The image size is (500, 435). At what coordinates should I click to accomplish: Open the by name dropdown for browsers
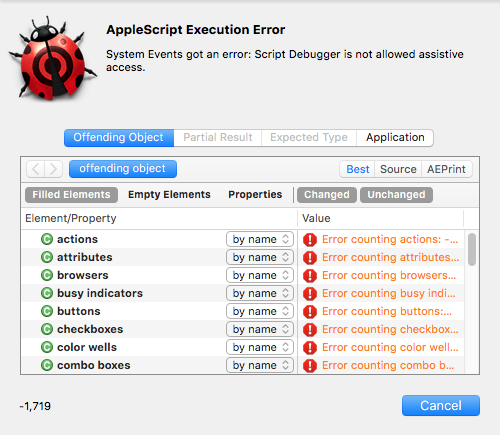point(260,275)
